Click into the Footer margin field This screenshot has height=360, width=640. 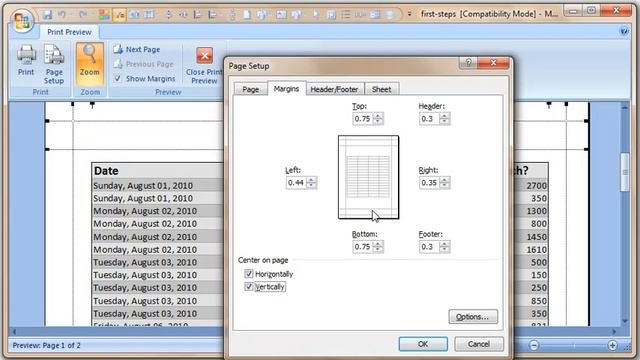(429, 247)
